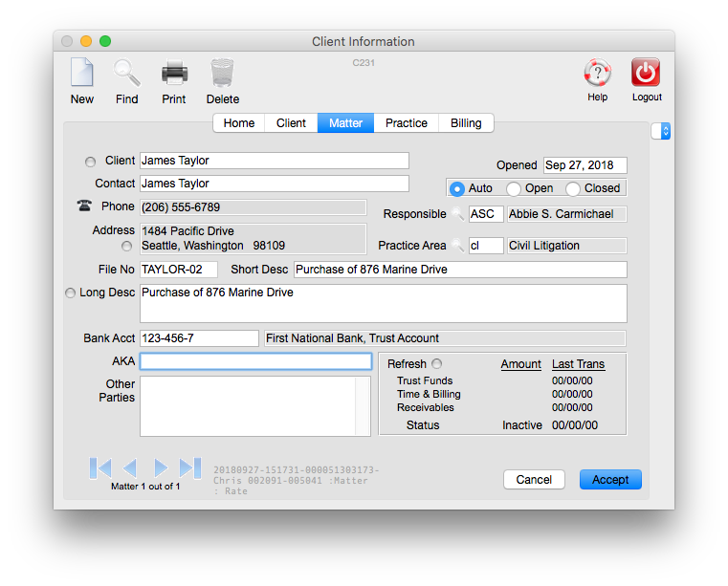
Task: Click the Accept button
Action: [x=610, y=480]
